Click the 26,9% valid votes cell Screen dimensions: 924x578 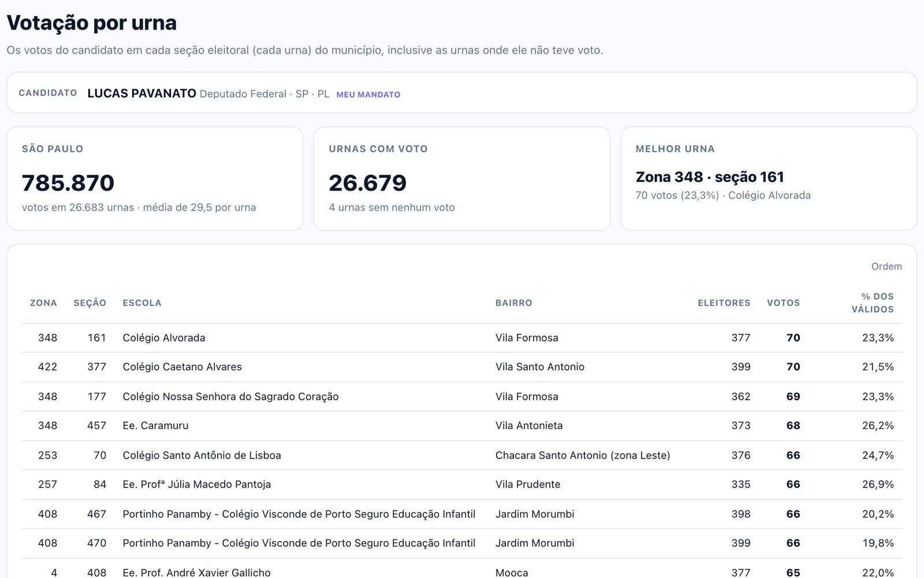[x=878, y=484]
